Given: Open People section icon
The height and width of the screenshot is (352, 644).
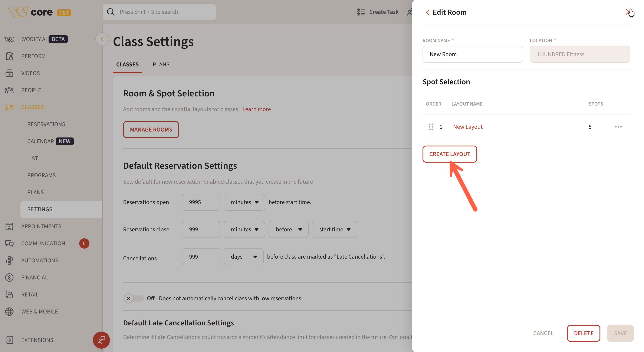Looking at the screenshot, I should (x=9, y=90).
